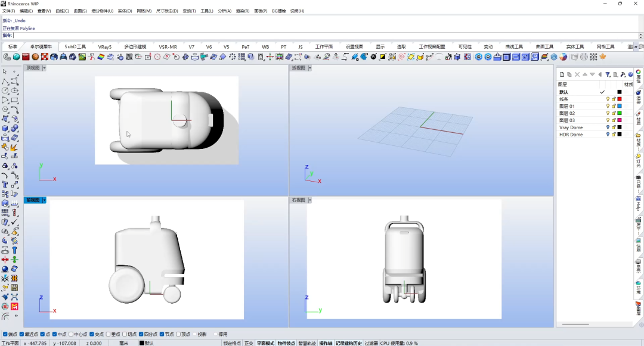The height and width of the screenshot is (346, 644).
Task: Toggle visibility bulb of 图层 01
Action: point(608,106)
